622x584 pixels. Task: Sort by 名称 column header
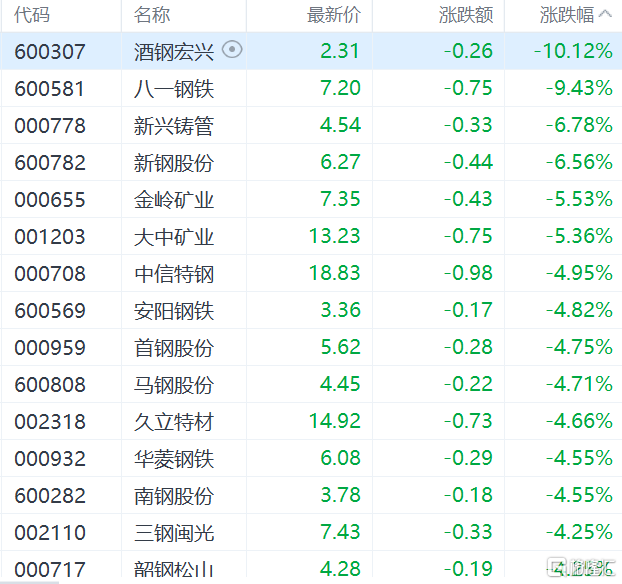[x=152, y=15]
